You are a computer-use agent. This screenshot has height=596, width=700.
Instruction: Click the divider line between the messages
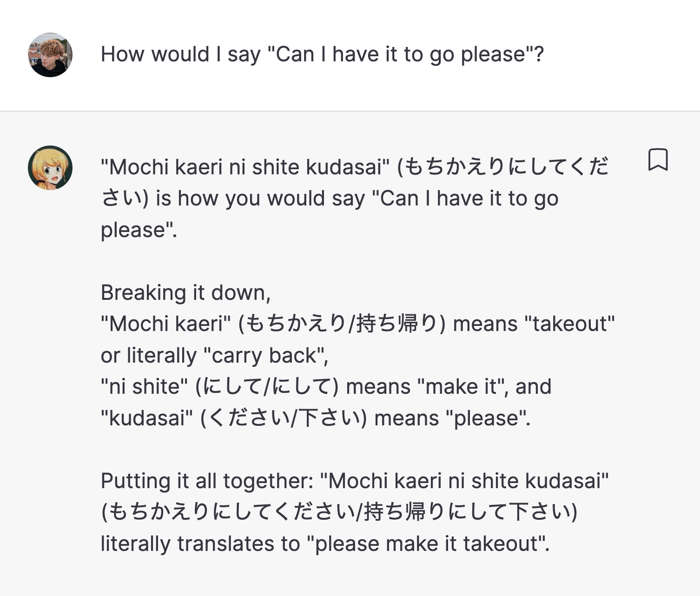point(350,112)
